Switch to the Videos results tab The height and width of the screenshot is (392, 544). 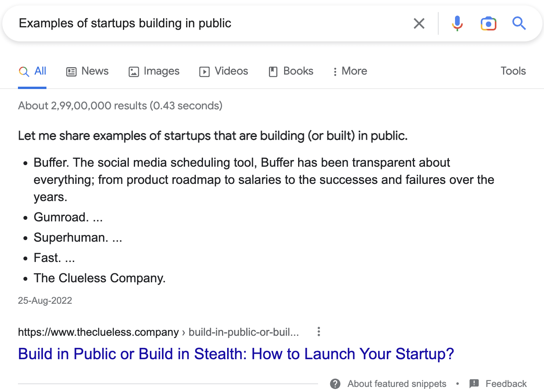pyautogui.click(x=231, y=71)
